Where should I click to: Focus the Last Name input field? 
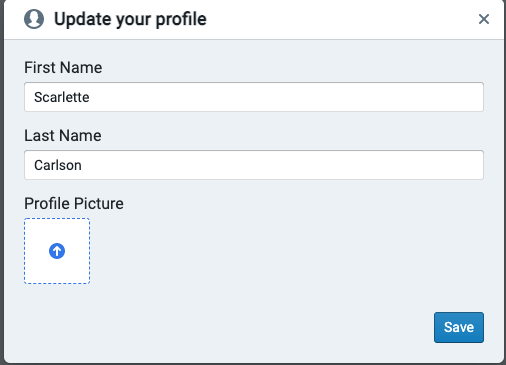pos(254,165)
